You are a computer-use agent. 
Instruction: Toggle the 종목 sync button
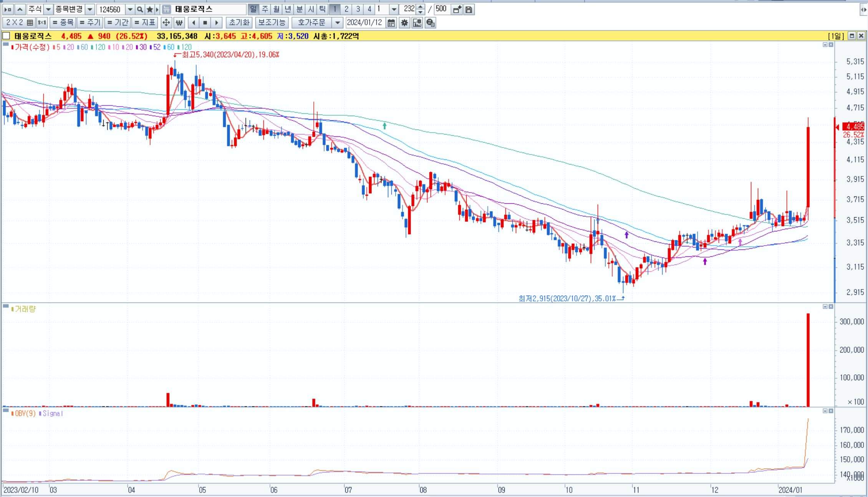tap(63, 23)
